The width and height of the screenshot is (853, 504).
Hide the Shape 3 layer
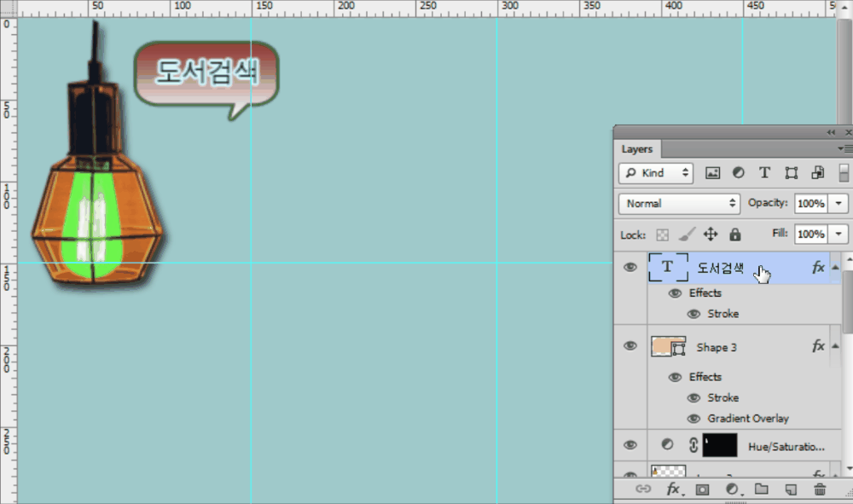click(630, 345)
